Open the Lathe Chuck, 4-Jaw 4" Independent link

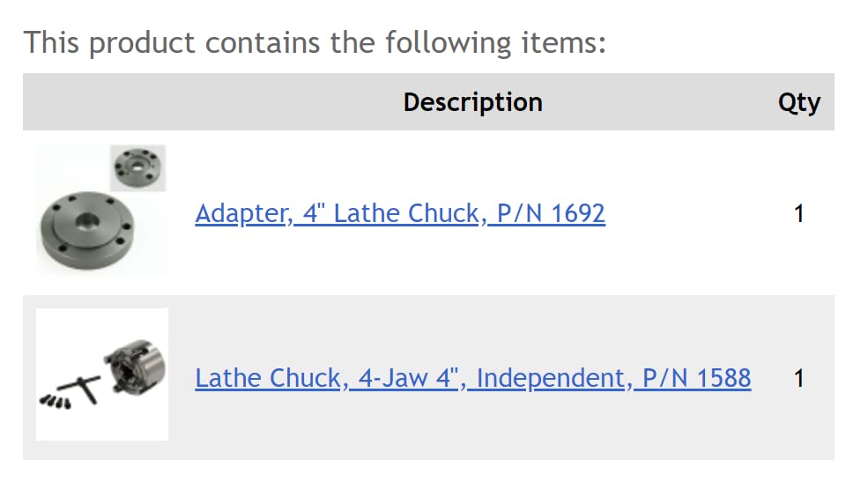coord(472,378)
